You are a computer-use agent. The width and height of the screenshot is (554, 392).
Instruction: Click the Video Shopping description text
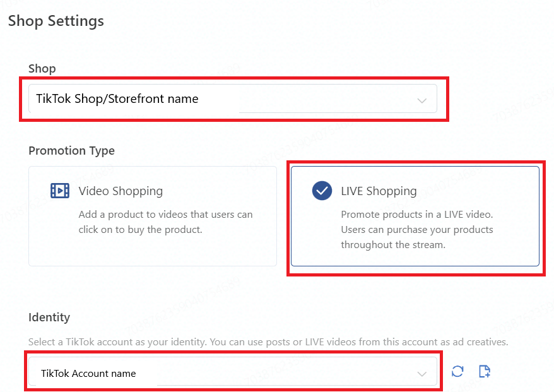point(165,222)
